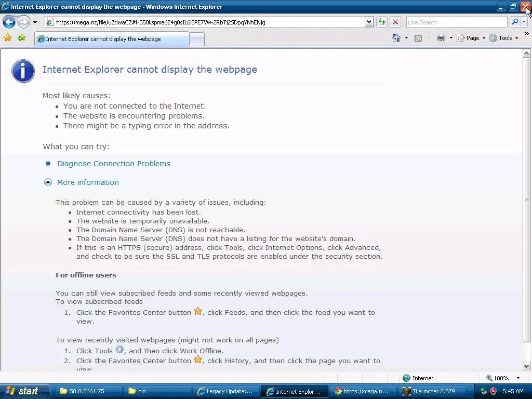Print the page using the printer icon
The width and height of the screenshot is (532, 399).
(x=441, y=38)
